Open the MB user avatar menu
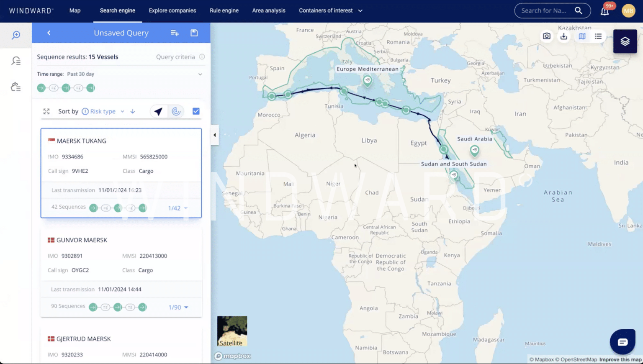Image resolution: width=643 pixels, height=364 pixels. pos(628,11)
